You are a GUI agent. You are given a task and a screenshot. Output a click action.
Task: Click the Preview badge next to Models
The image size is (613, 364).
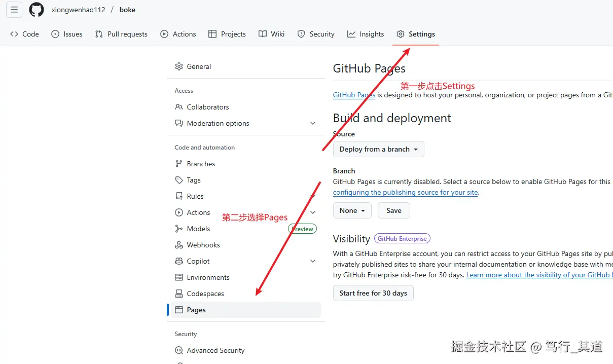pyautogui.click(x=303, y=229)
